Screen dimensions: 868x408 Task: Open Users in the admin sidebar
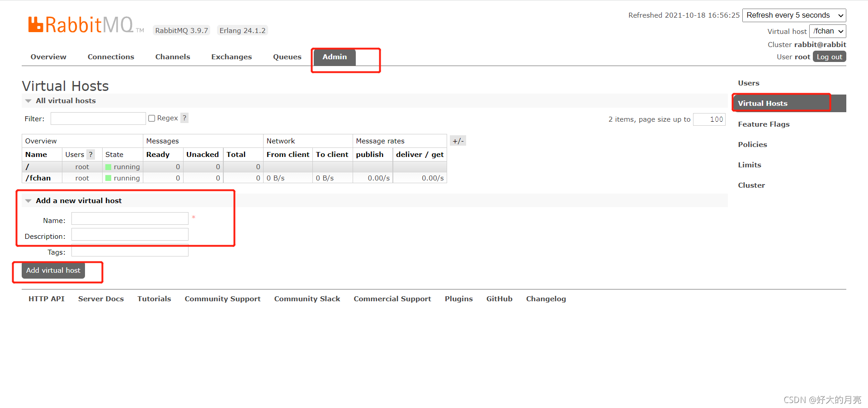(x=749, y=83)
